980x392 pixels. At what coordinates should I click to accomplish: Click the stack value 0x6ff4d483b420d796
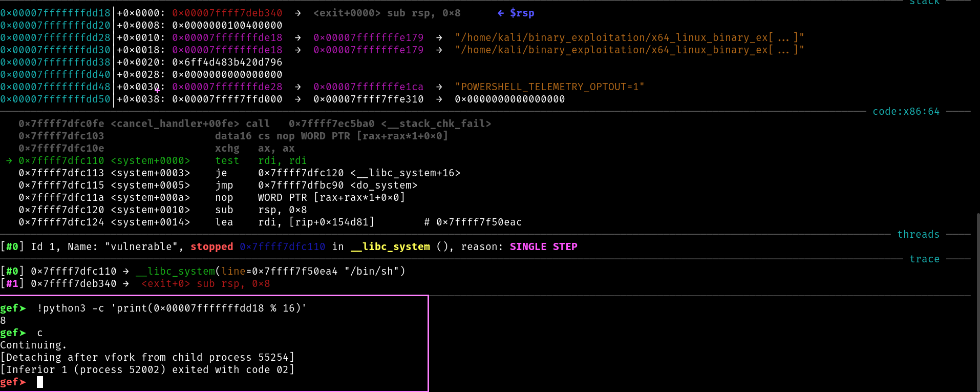(x=227, y=63)
